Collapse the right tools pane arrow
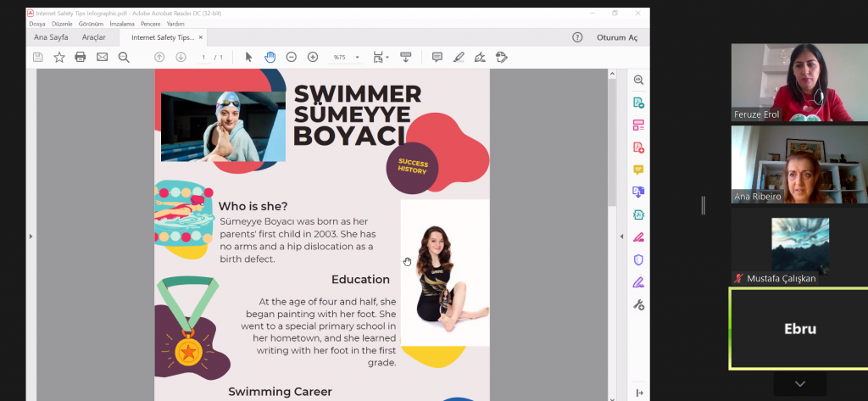The image size is (868, 401). pyautogui.click(x=622, y=236)
